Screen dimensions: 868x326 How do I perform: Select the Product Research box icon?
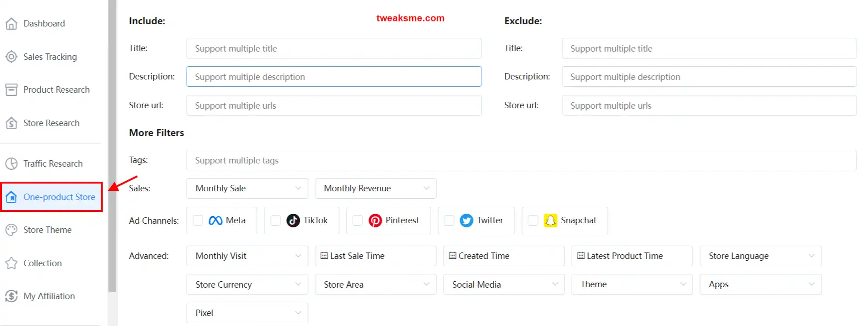click(x=11, y=89)
